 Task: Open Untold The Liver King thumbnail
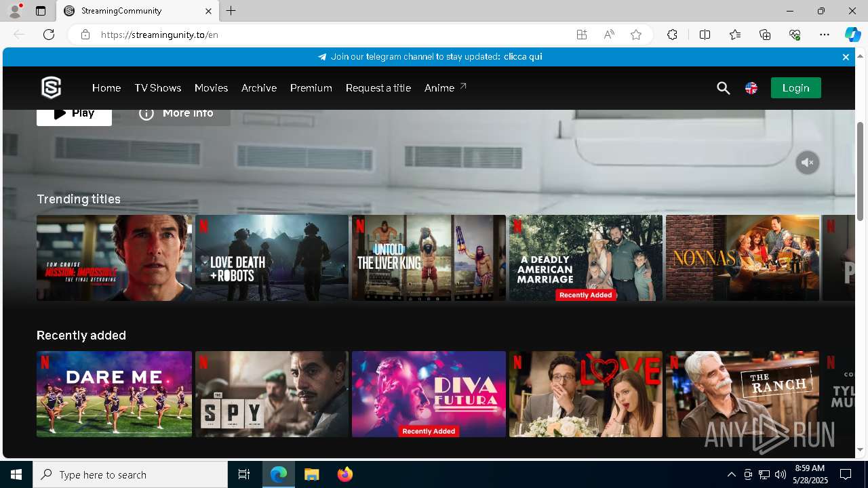(429, 258)
